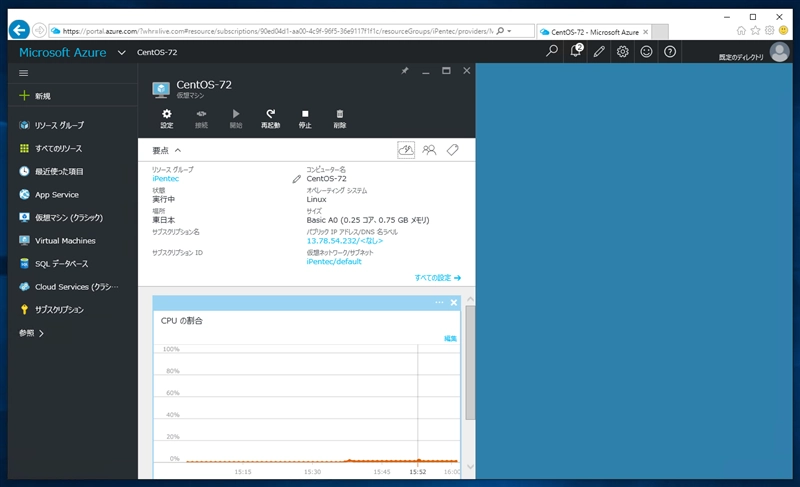The image size is (800, 487).
Task: Click the 開始 start play button
Action: (236, 118)
